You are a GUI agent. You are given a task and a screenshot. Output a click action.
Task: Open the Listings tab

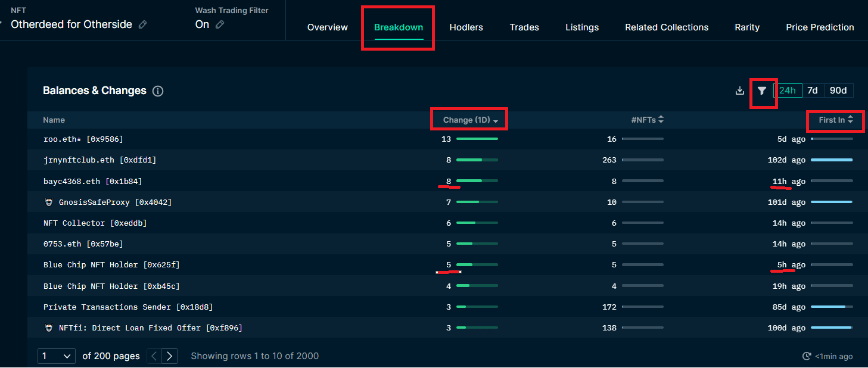(582, 27)
